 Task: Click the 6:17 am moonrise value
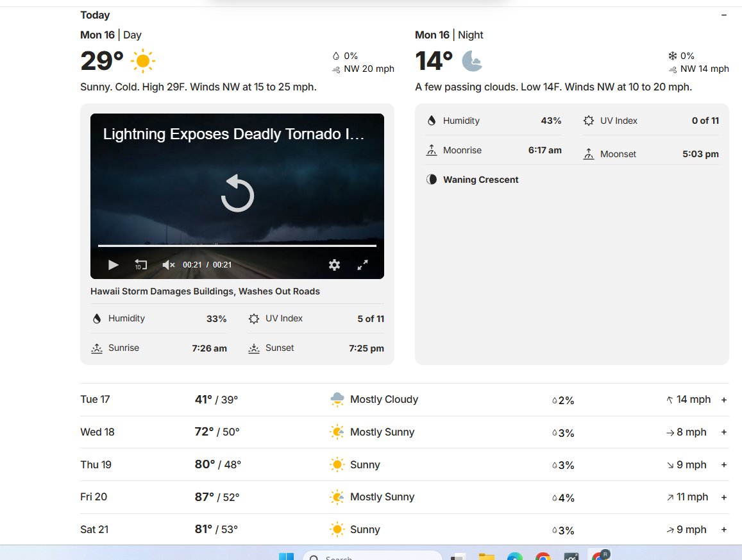(x=544, y=150)
